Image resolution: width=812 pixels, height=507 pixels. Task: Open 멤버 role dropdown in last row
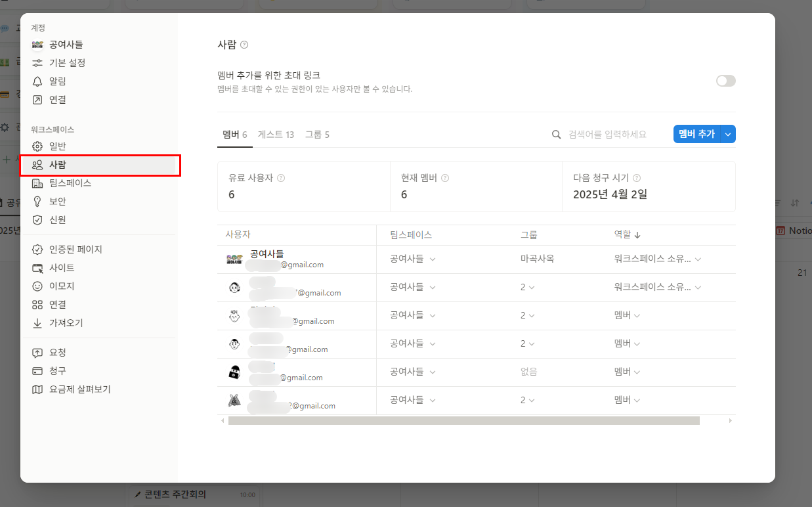click(627, 400)
